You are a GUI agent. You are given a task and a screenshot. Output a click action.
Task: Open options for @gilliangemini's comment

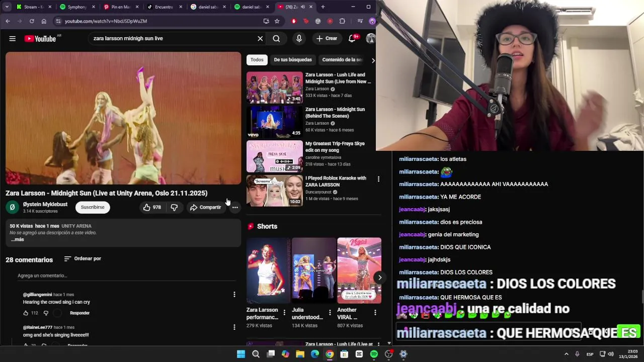point(234,295)
